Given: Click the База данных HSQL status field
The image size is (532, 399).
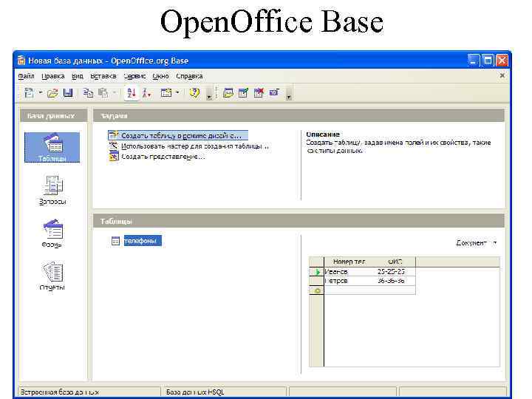Looking at the screenshot, I should coord(225,392).
